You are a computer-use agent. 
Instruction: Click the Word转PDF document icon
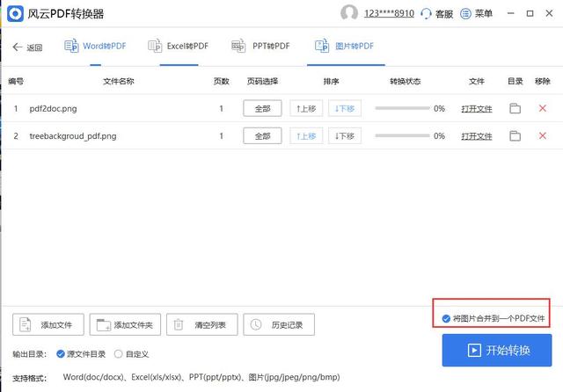click(x=71, y=46)
